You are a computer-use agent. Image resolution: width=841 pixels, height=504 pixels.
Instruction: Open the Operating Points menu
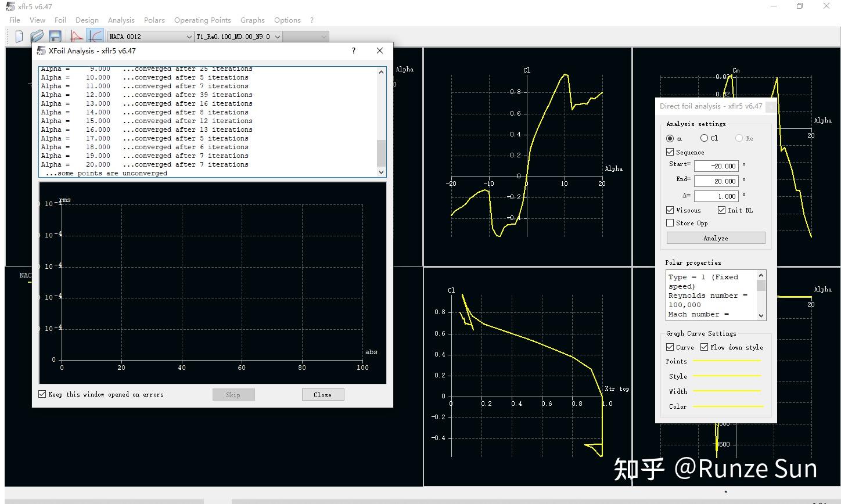click(x=202, y=20)
